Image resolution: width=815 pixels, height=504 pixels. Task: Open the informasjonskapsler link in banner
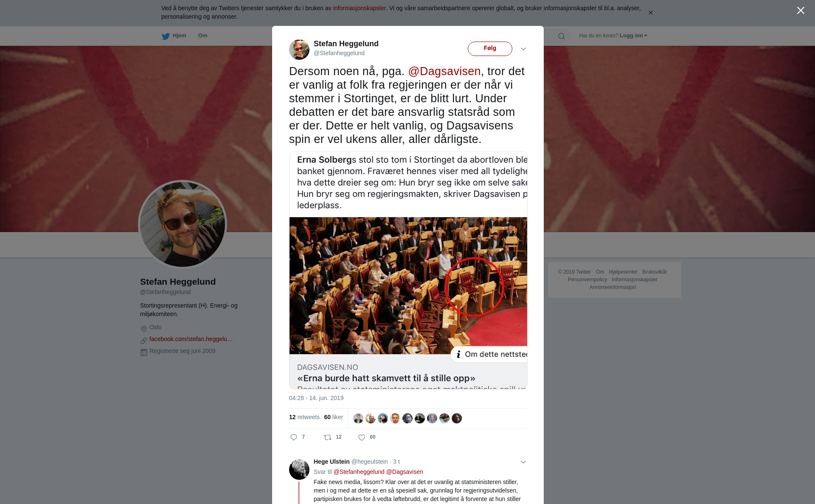(359, 8)
